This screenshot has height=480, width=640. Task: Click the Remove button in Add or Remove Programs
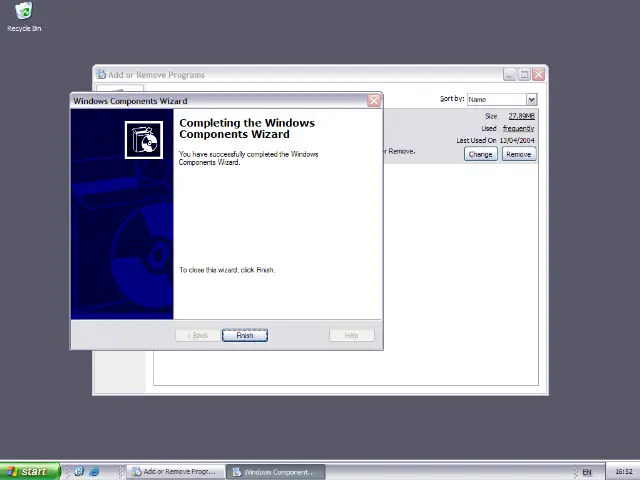pos(519,154)
